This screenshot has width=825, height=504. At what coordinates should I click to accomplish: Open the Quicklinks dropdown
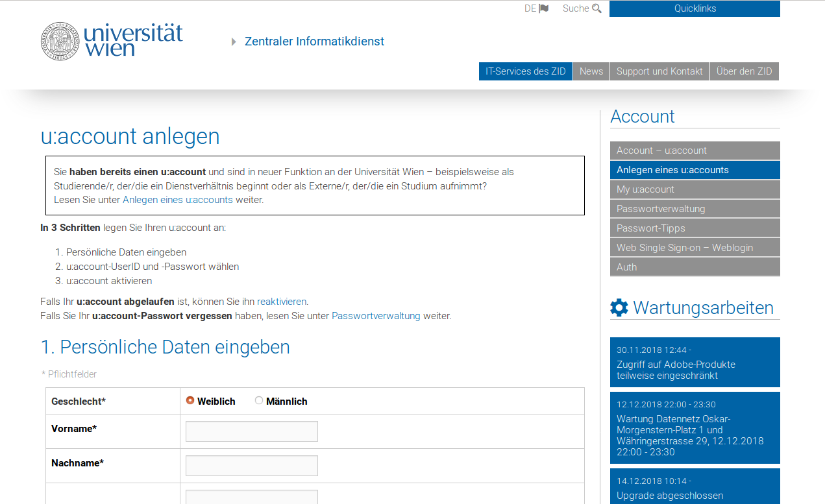(695, 8)
